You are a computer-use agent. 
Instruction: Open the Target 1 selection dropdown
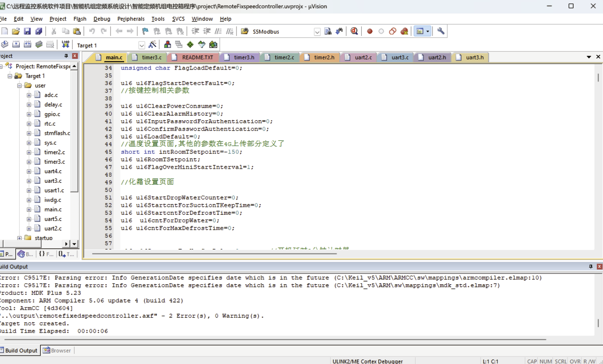click(x=141, y=44)
